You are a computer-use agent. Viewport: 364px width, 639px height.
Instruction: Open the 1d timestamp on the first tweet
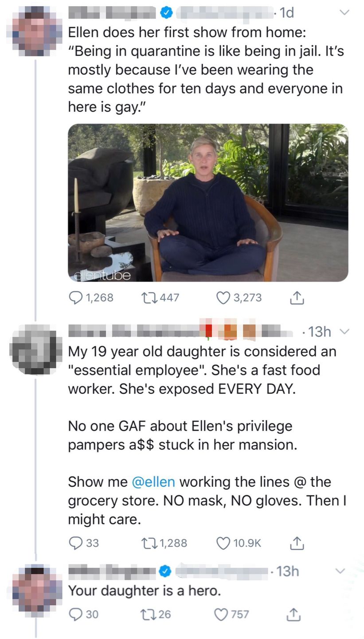click(287, 13)
